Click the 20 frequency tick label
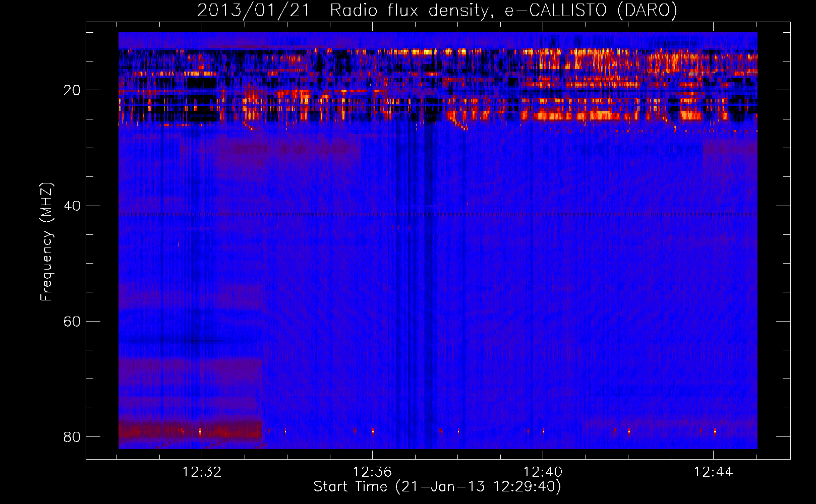 (72, 90)
